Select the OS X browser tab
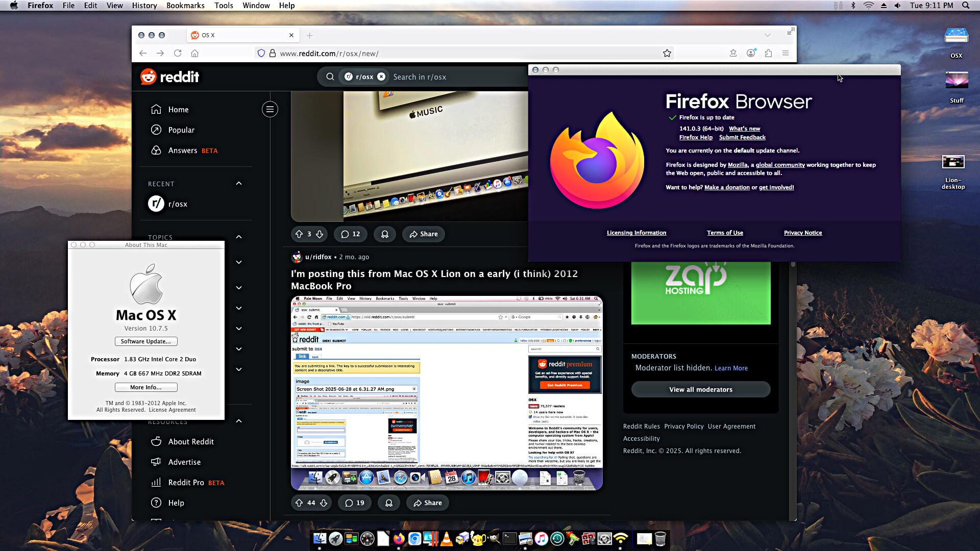Viewport: 980px width, 551px height. pyautogui.click(x=242, y=35)
